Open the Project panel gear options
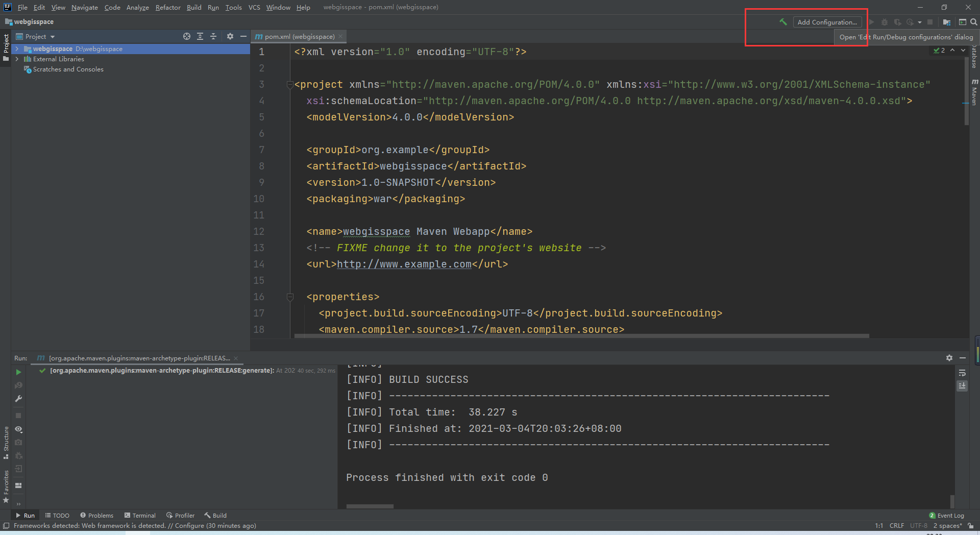 [230, 36]
